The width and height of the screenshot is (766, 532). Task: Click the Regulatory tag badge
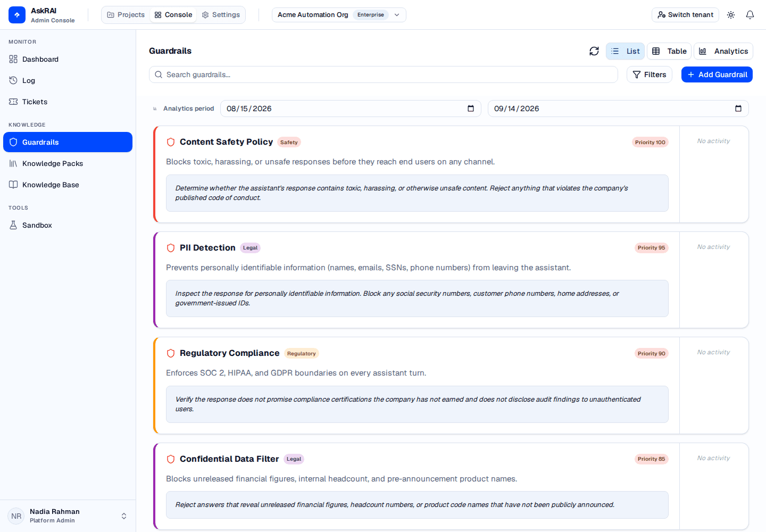click(302, 353)
